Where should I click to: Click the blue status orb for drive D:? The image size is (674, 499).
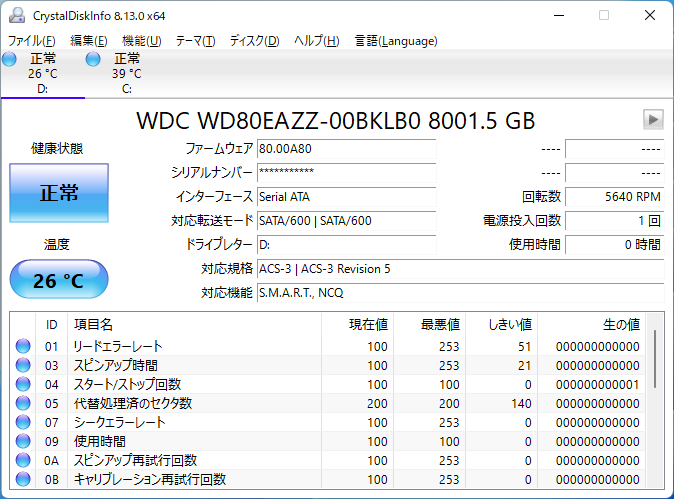point(9,59)
